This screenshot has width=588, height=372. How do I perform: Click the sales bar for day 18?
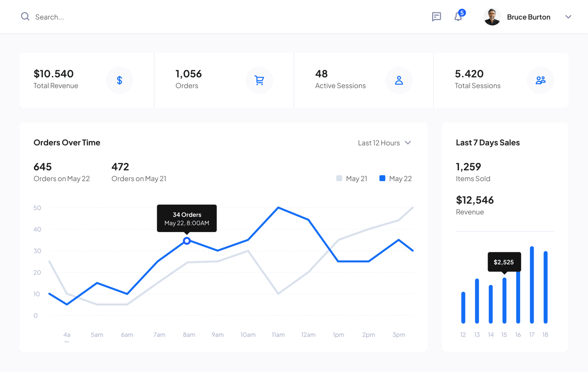(x=545, y=287)
